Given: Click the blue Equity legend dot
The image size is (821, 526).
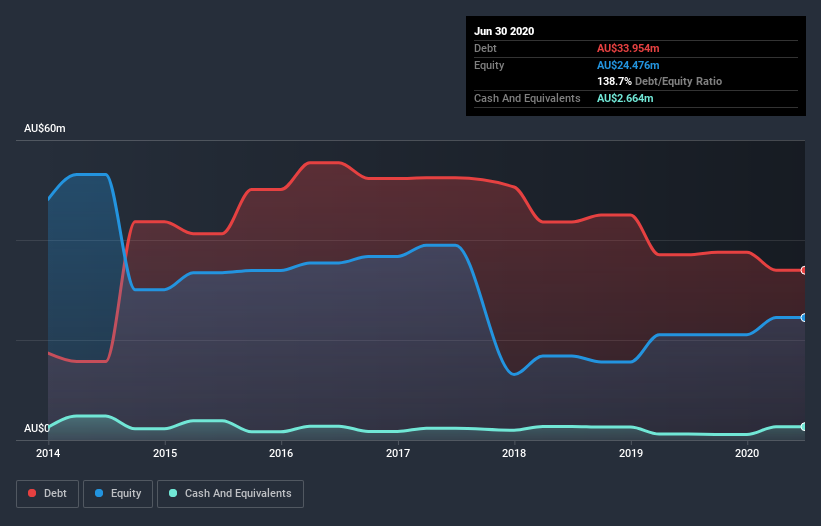Looking at the screenshot, I should point(99,493).
